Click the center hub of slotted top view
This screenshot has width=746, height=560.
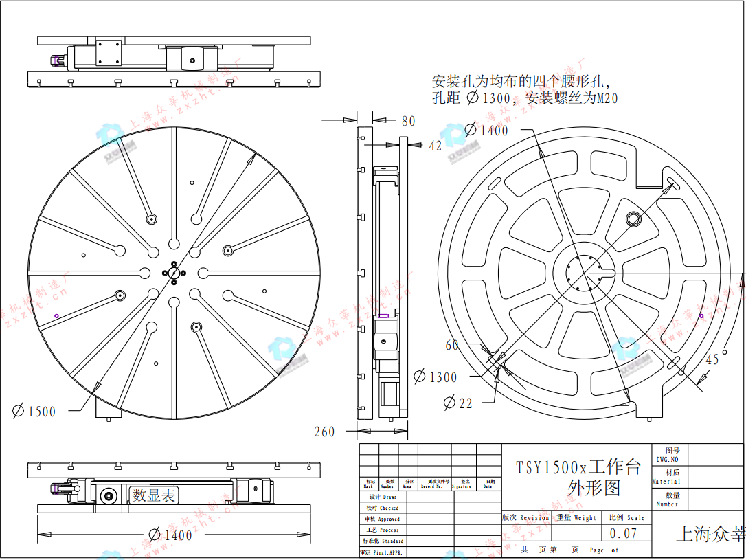(x=174, y=273)
